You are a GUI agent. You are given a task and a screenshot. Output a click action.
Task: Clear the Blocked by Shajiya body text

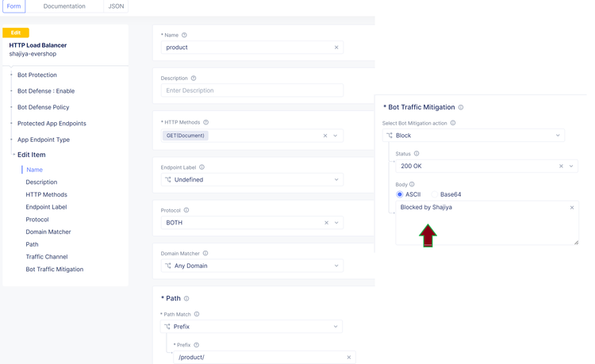pyautogui.click(x=572, y=208)
